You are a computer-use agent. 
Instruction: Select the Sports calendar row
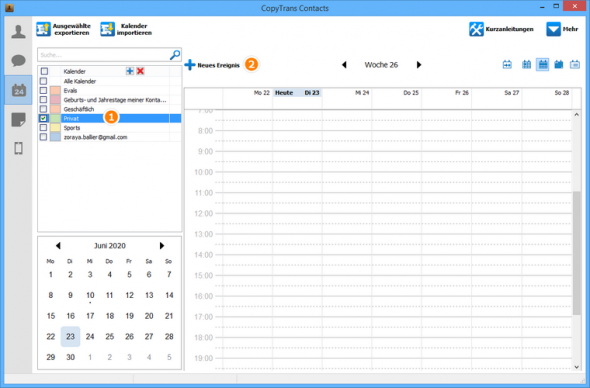(109, 128)
